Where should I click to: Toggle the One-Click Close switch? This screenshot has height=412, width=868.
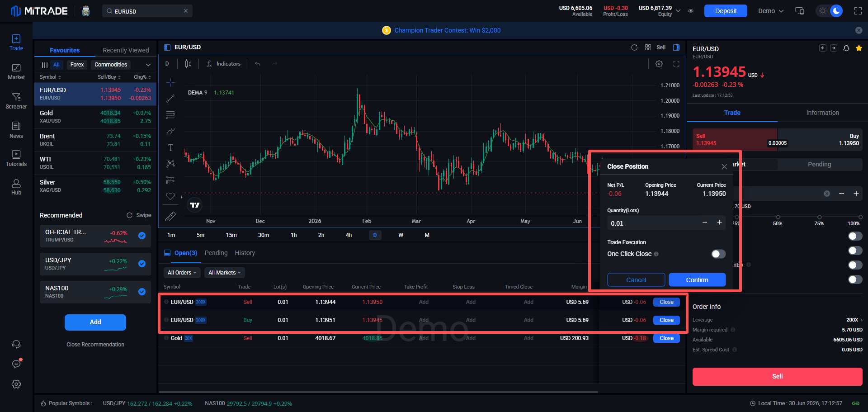tap(718, 254)
